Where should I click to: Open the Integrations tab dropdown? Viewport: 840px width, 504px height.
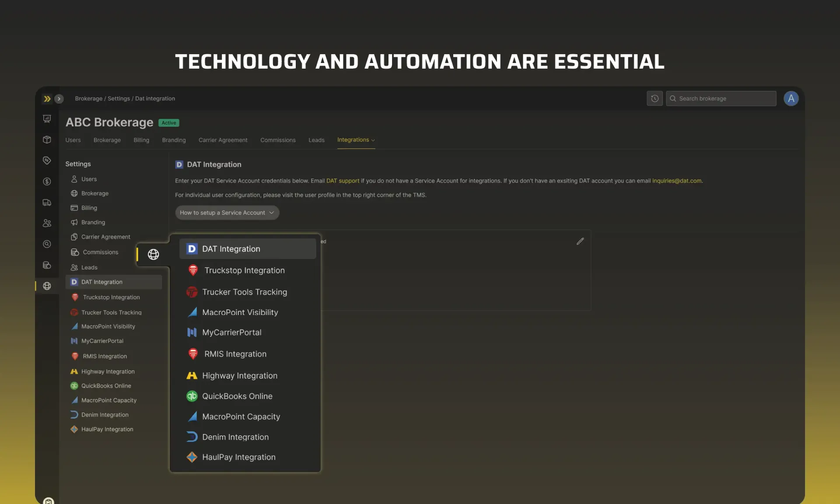click(356, 140)
